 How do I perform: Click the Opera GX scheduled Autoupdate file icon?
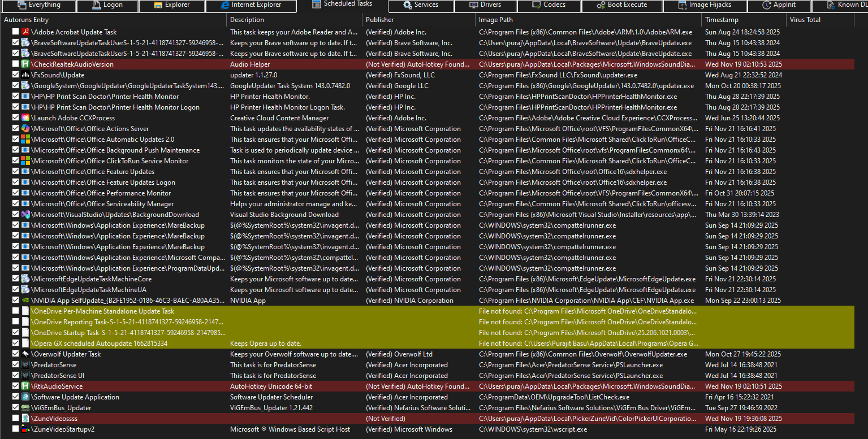pyautogui.click(x=25, y=344)
